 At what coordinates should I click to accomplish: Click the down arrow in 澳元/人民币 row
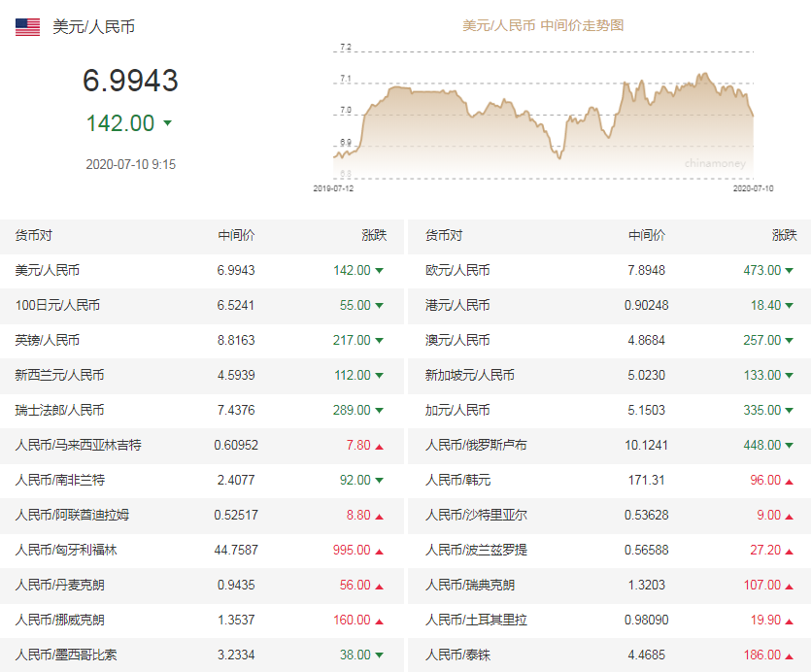click(x=789, y=341)
